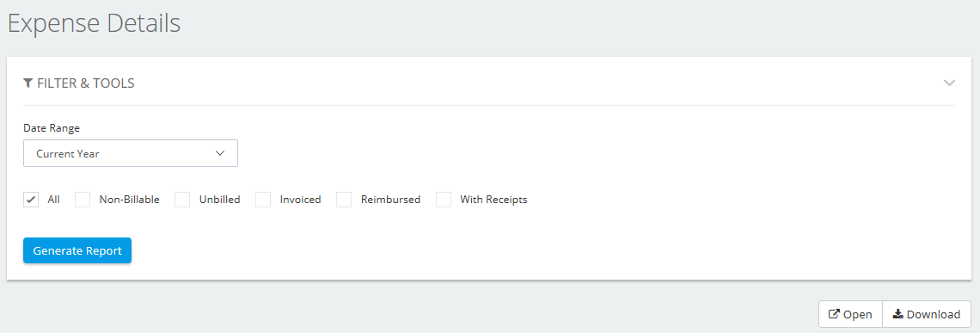Download the expense report
Screen dimensions: 980x333
coord(926,314)
